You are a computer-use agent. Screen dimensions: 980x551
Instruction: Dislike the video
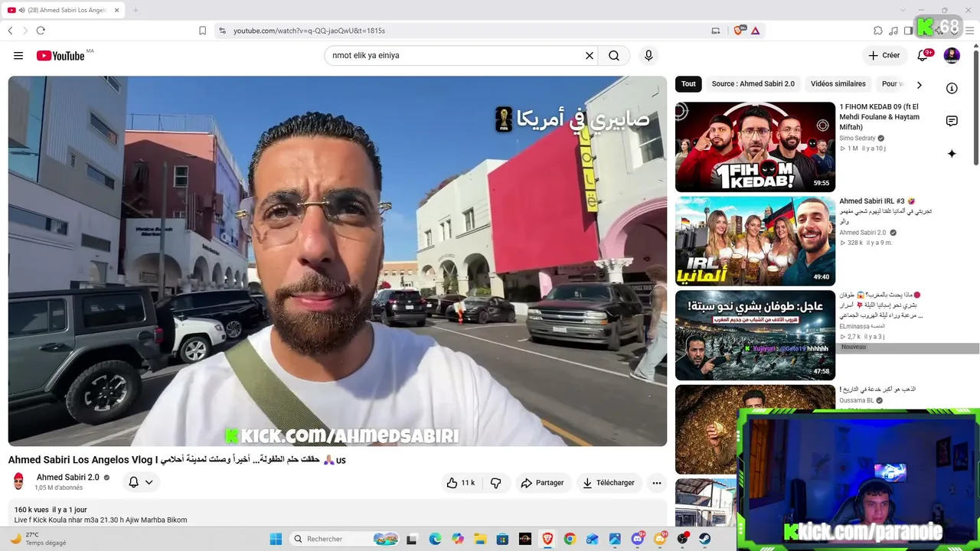(x=495, y=483)
